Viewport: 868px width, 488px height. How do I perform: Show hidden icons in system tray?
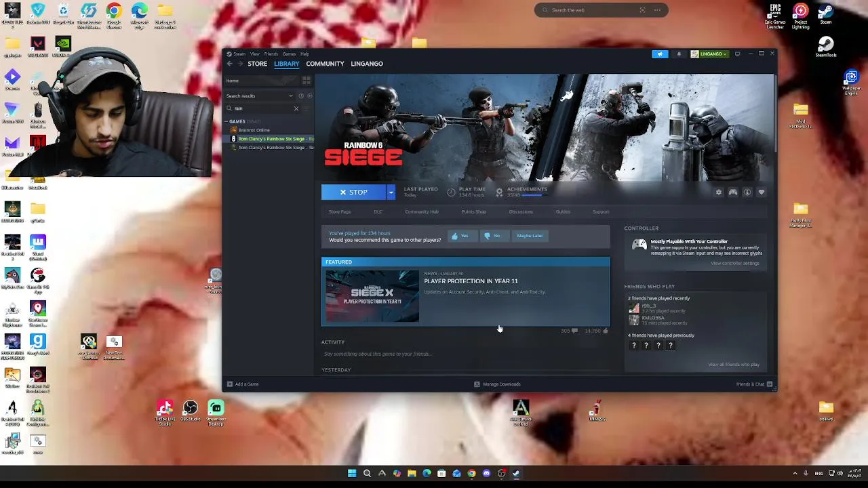pos(795,473)
